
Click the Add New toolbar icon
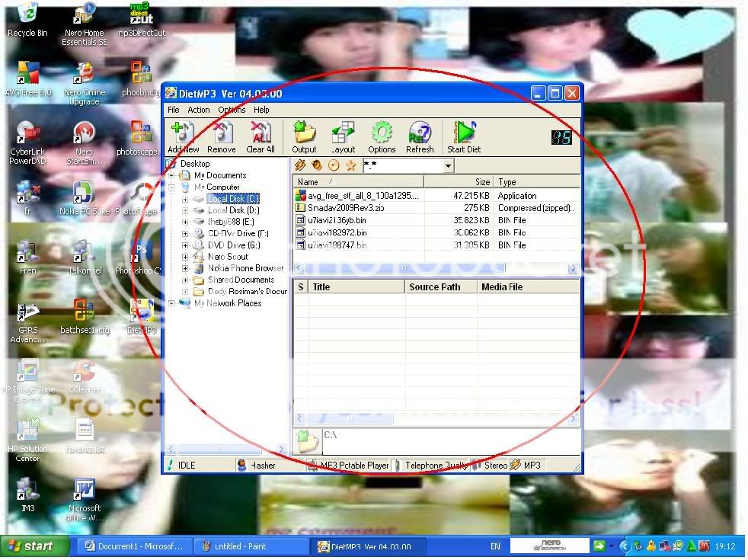183,134
